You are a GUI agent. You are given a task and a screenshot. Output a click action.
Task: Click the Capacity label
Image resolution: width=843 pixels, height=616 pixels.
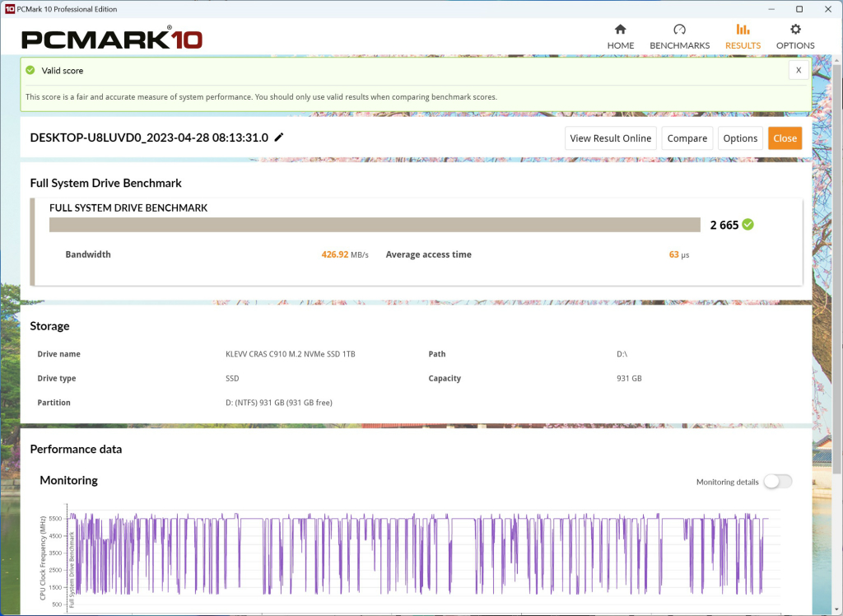(445, 378)
